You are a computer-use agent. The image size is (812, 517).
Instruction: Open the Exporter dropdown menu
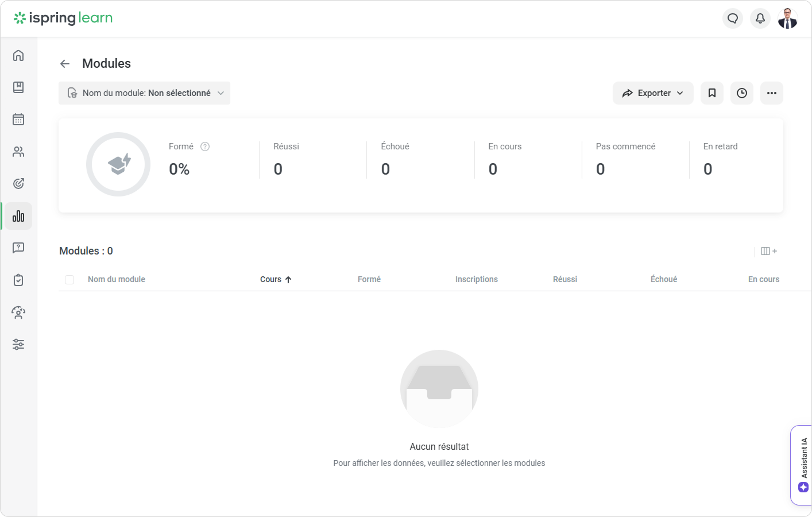click(x=653, y=93)
